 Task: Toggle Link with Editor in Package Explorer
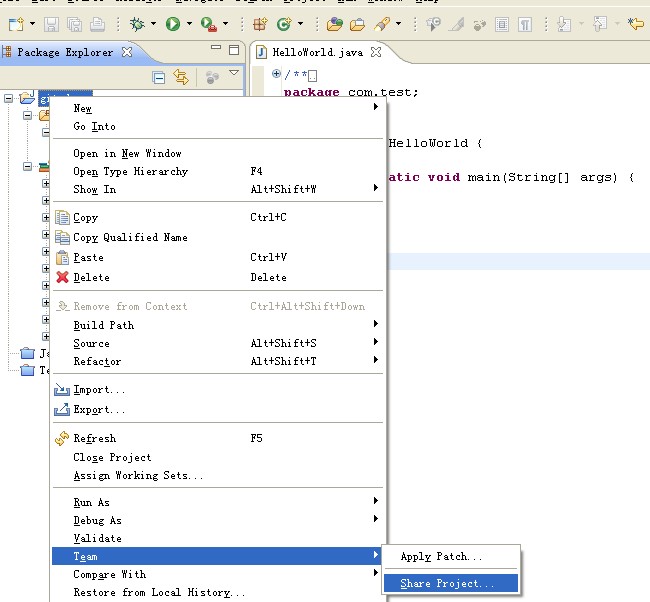click(181, 77)
